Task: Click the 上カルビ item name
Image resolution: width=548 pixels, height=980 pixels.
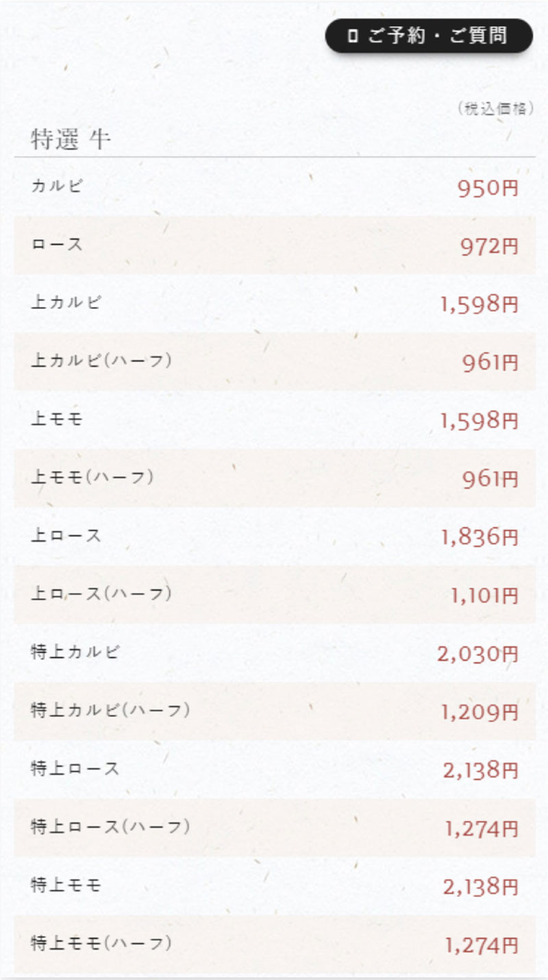Action: (66, 302)
